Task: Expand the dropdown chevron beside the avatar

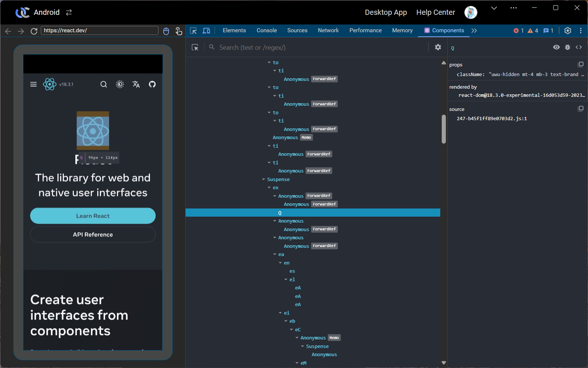Action: (x=494, y=8)
